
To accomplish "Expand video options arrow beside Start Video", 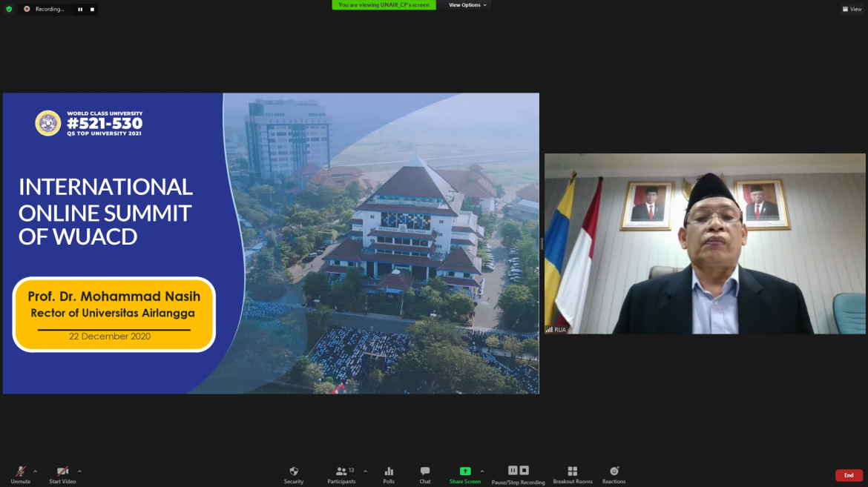I will point(79,471).
